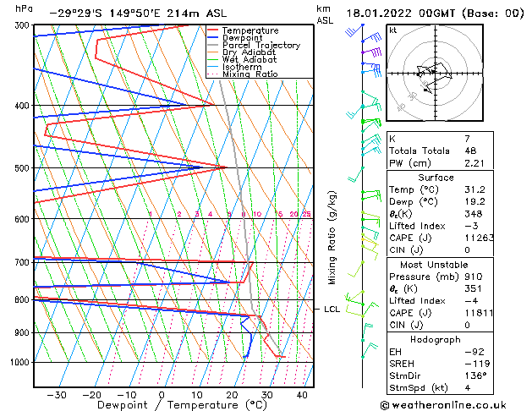Click the Mixing Ratio (g/kg) vertical axis title
The width and height of the screenshot is (532, 411).
[x=332, y=238]
